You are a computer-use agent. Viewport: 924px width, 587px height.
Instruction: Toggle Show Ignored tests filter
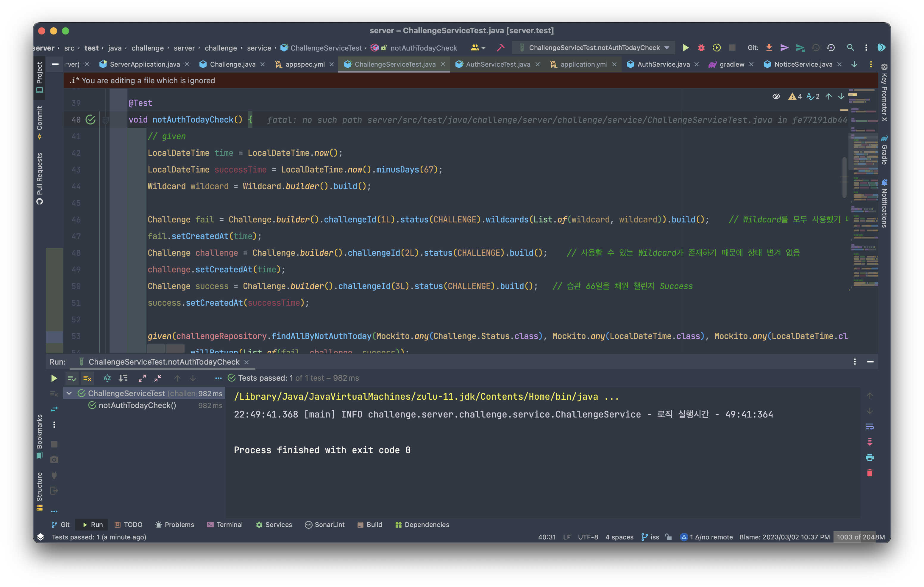tap(88, 378)
